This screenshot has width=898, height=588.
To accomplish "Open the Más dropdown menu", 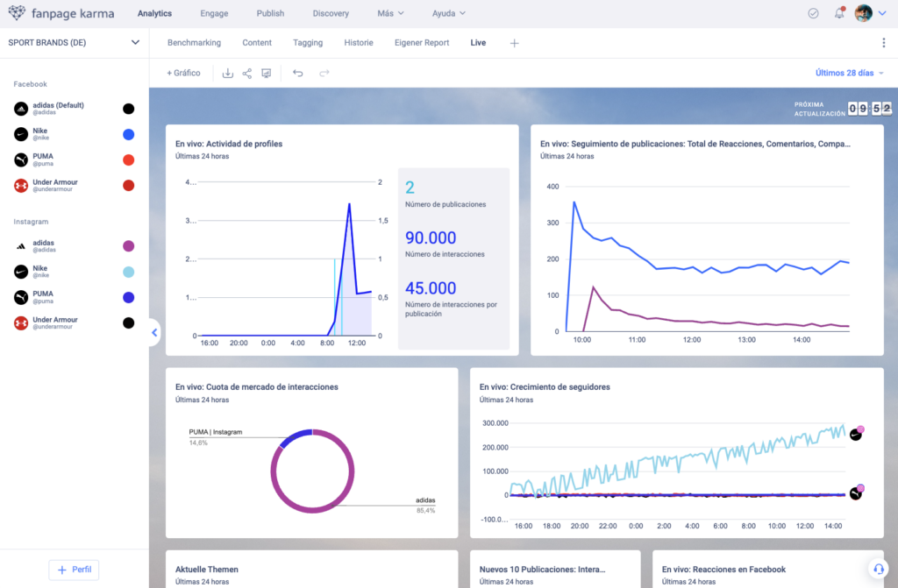I will tap(390, 13).
